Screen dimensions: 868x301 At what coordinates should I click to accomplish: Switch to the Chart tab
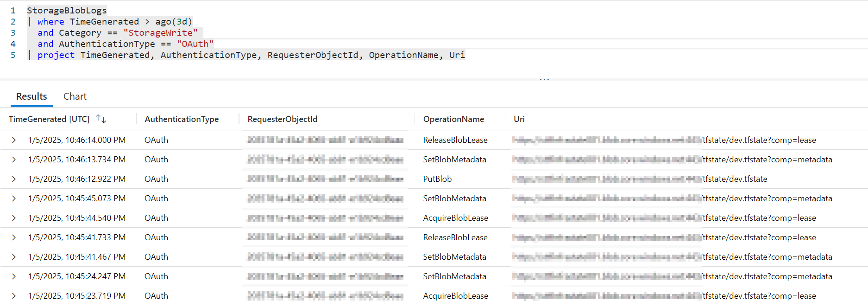(75, 96)
